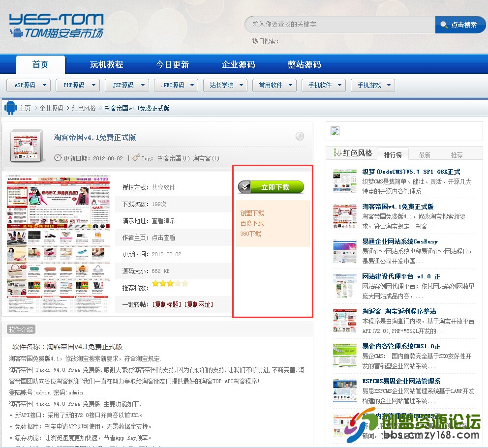The width and height of the screenshot is (488, 448).
Task: Click the 百度下载 link
Action: pos(252,223)
